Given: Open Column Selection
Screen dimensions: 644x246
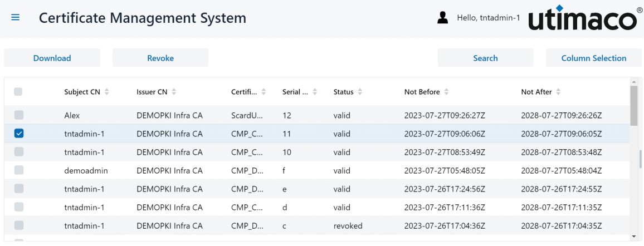Looking at the screenshot, I should pyautogui.click(x=594, y=58).
